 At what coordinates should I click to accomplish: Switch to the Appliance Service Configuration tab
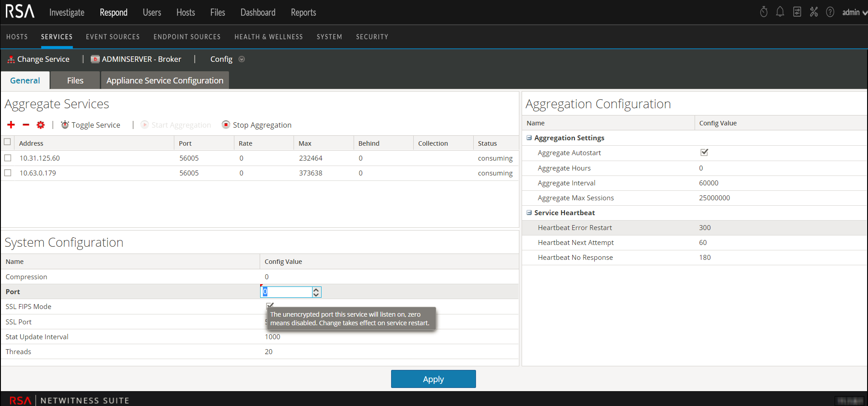[x=165, y=80]
